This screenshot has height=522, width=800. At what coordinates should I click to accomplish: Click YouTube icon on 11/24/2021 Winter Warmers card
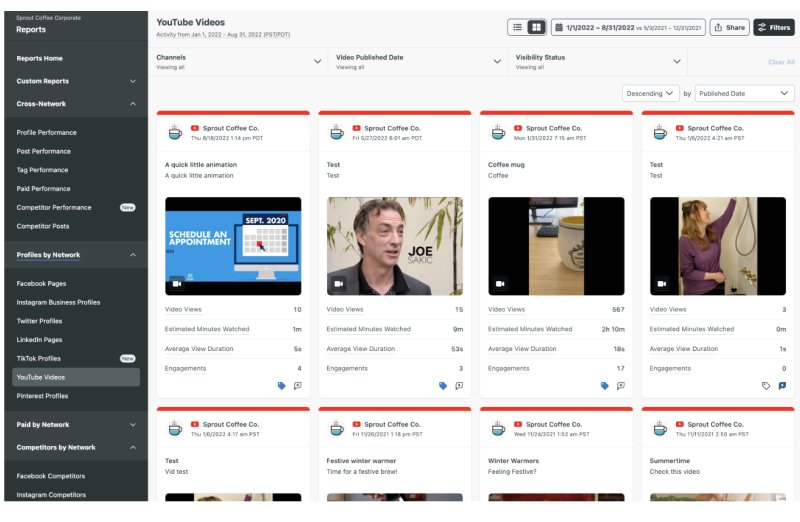[x=518, y=424]
